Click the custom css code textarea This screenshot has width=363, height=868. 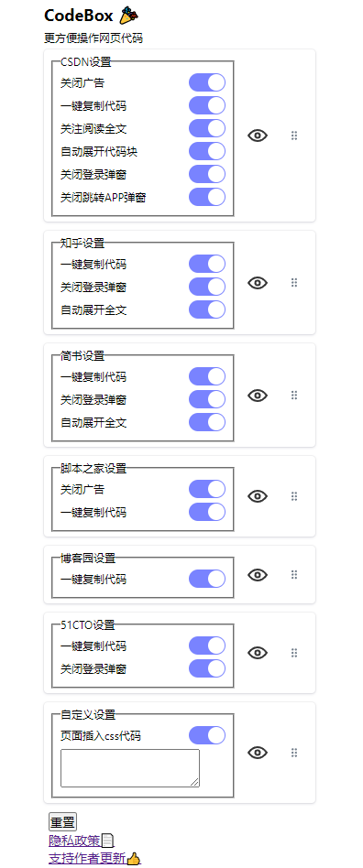coord(129,768)
